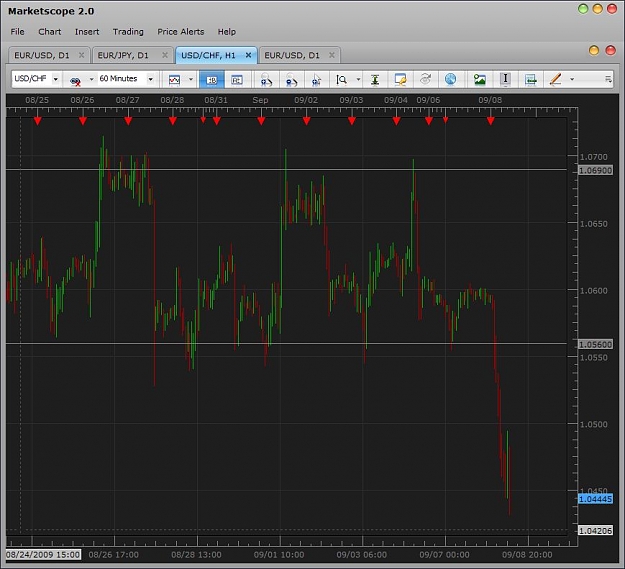Click the remove indicator icon with red X
Screen dimensions: 625x569
pos(75,80)
